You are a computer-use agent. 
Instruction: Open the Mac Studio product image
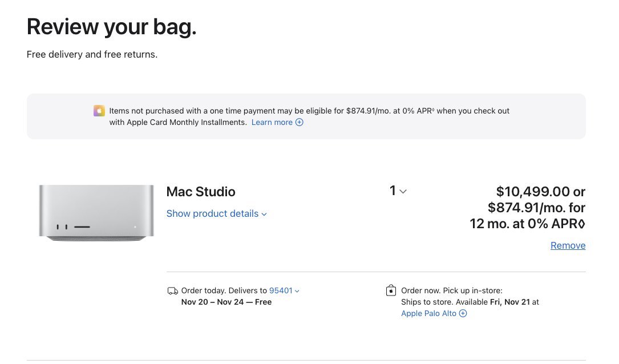tap(96, 212)
